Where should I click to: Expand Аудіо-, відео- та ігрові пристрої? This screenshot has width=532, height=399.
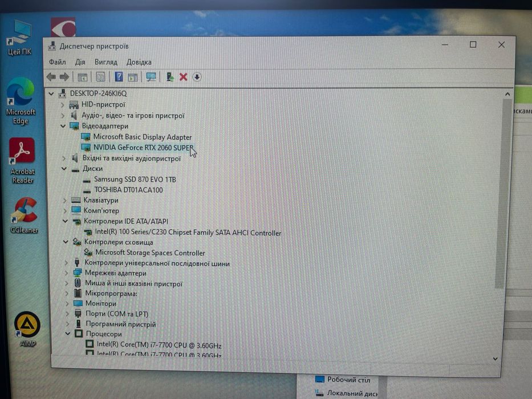[x=63, y=116]
